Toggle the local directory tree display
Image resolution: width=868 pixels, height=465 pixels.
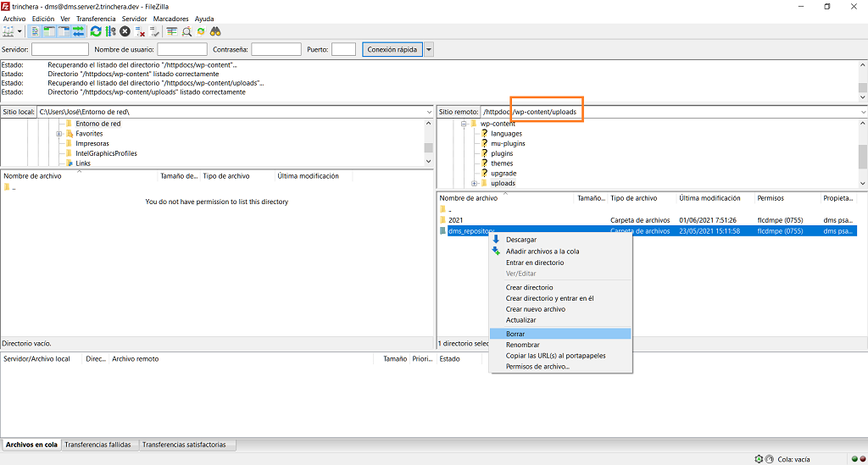49,31
